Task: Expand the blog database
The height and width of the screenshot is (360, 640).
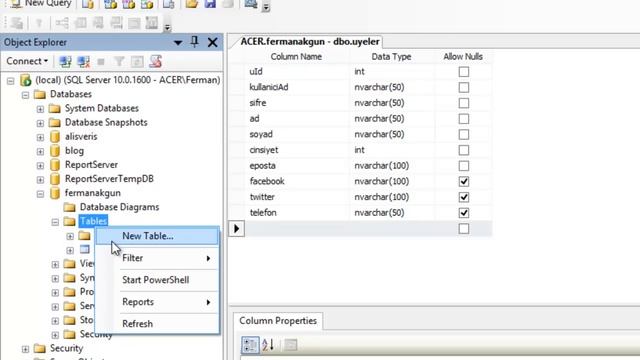Action: point(40,151)
